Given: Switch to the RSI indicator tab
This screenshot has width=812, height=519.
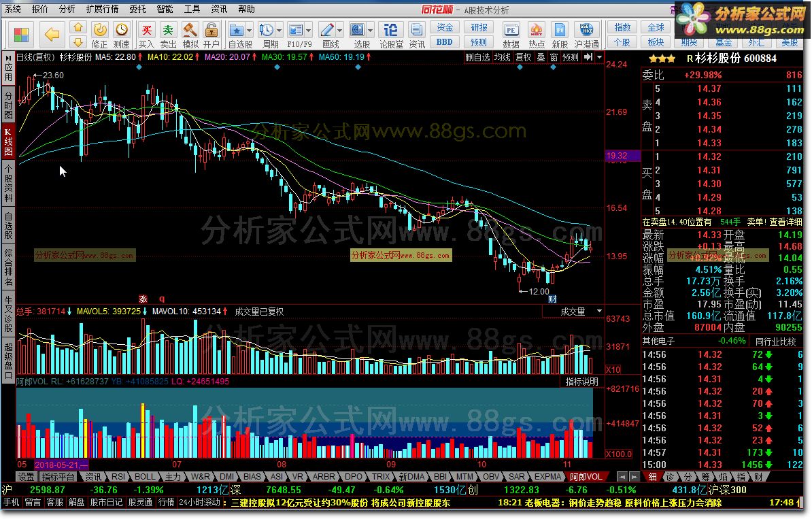Looking at the screenshot, I should click(x=118, y=477).
